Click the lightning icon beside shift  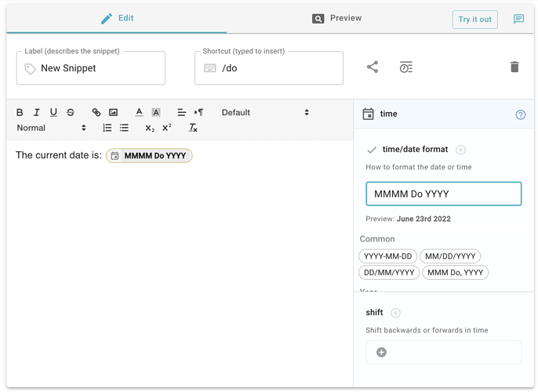tap(395, 313)
